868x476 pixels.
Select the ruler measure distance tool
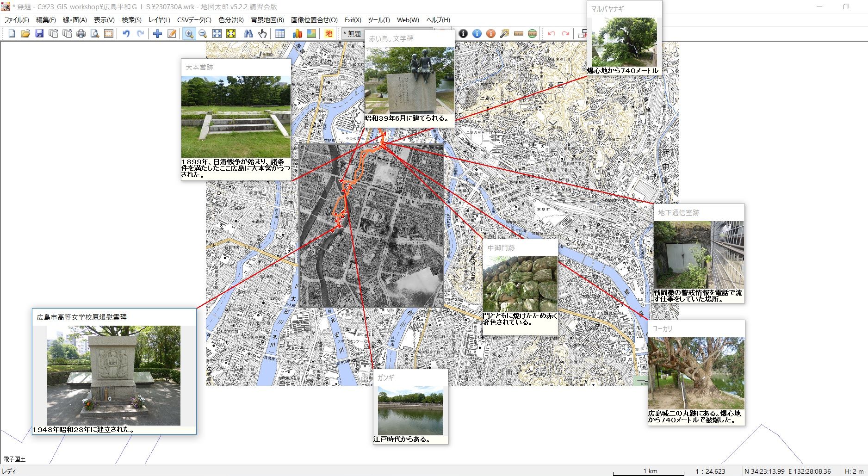coord(519,33)
